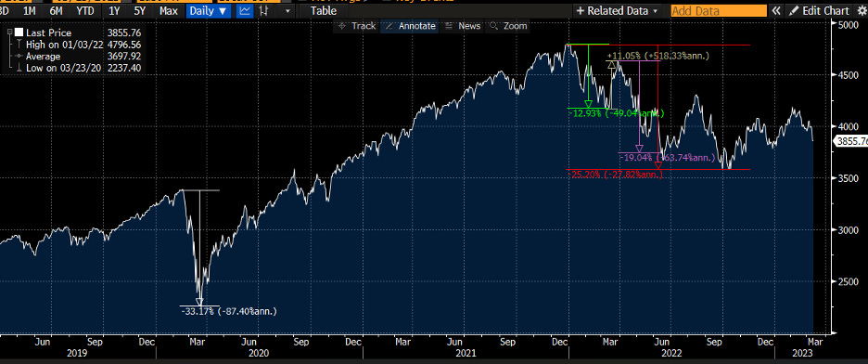Click the -33.17% annotation label
Screen dimensions: 868x364
[x=229, y=311]
